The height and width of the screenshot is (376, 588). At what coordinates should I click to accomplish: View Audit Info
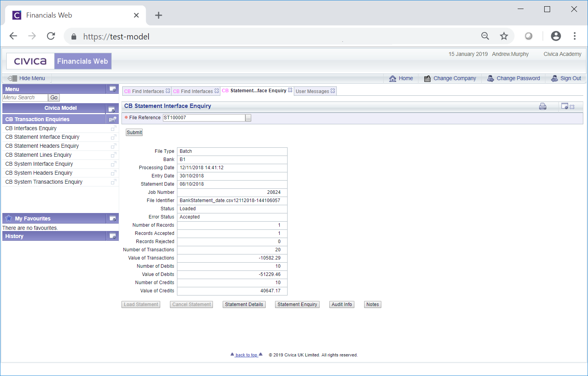(x=342, y=304)
